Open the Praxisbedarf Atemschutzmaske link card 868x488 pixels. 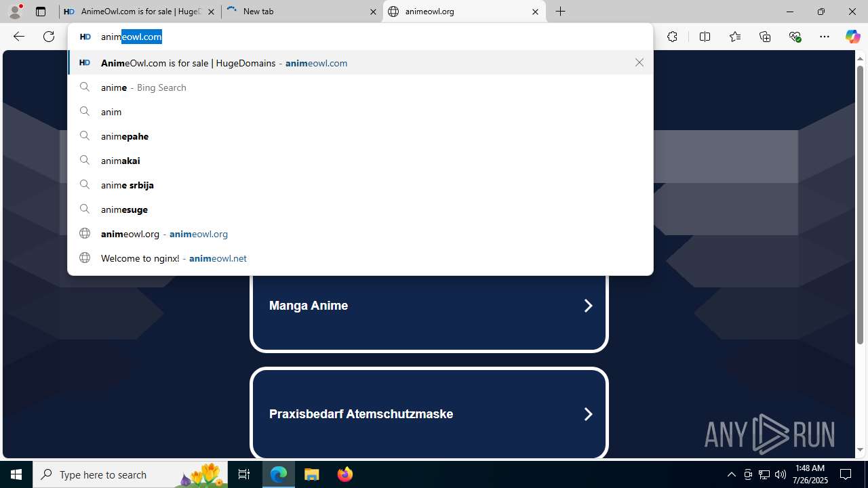tap(429, 413)
